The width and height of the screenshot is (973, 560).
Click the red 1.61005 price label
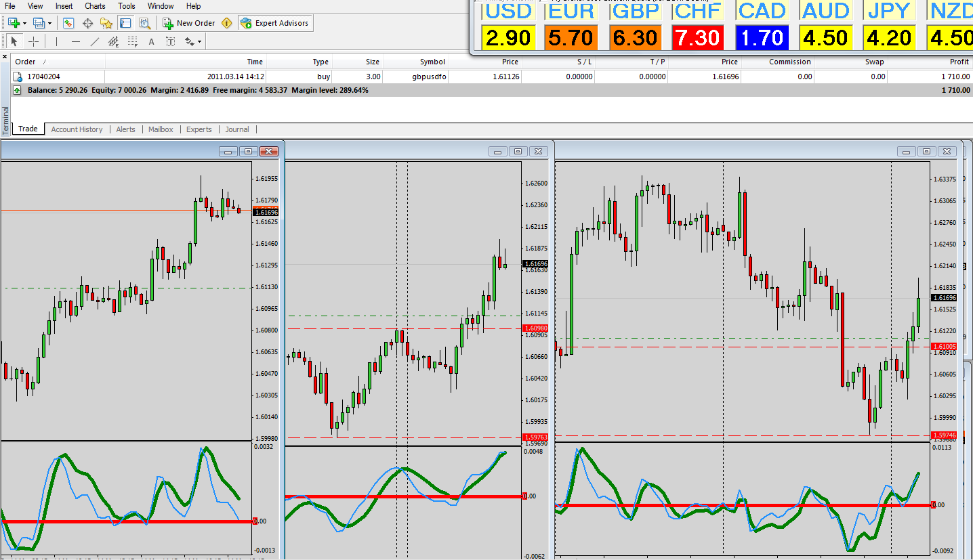[x=945, y=347]
